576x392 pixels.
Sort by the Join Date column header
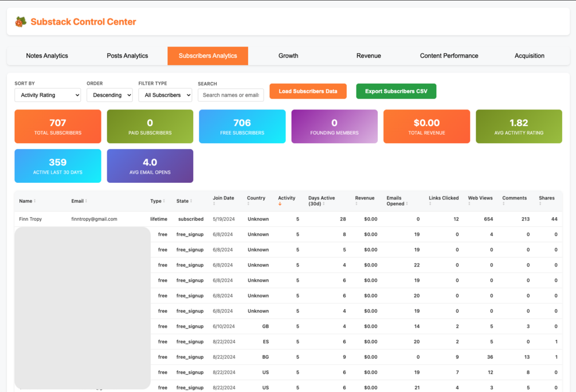pyautogui.click(x=224, y=200)
